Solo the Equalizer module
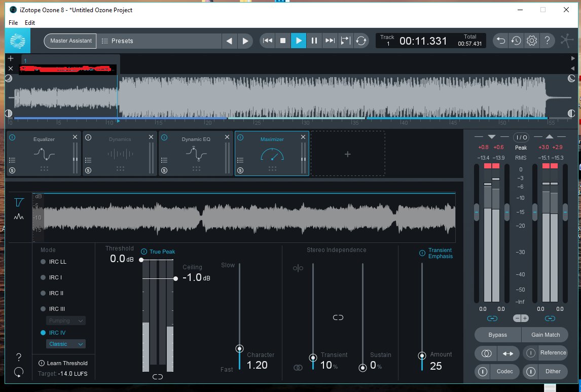The height and width of the screenshot is (392, 581). pos(12,170)
